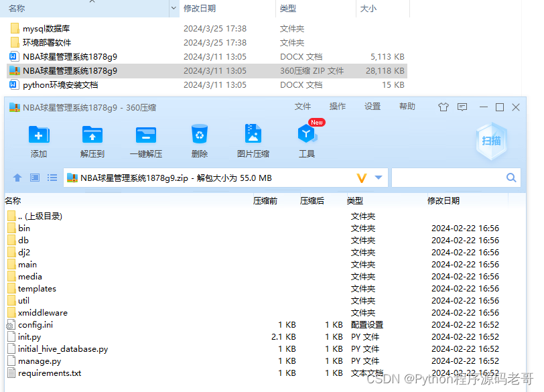Image resolution: width=544 pixels, height=392 pixels.
Task: Click the navigate-up arrow icon
Action: [17, 178]
